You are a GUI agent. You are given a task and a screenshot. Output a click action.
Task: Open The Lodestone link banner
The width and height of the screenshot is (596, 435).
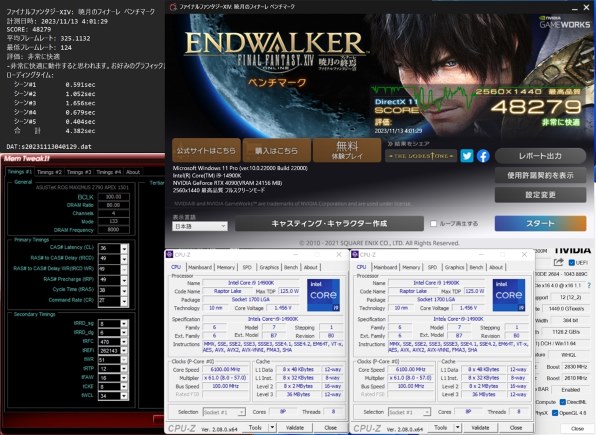[421, 156]
